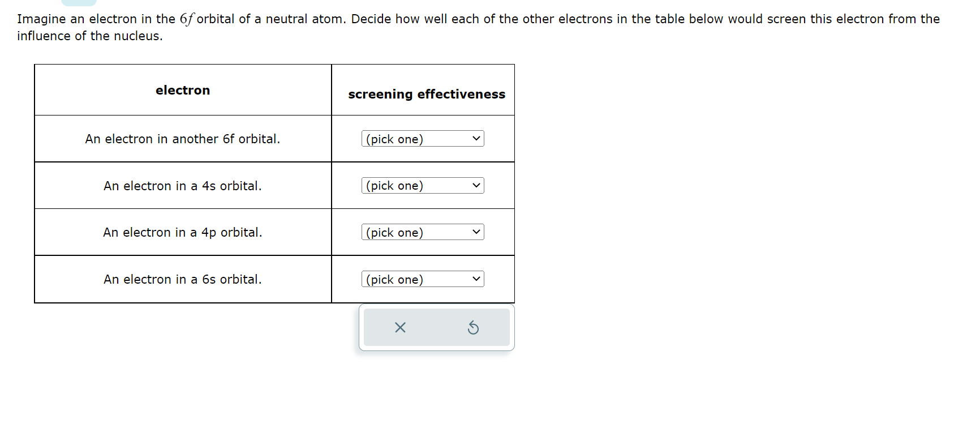This screenshot has width=980, height=432.
Task: Click the chevron on the 4p row dropdown
Action: click(x=476, y=232)
